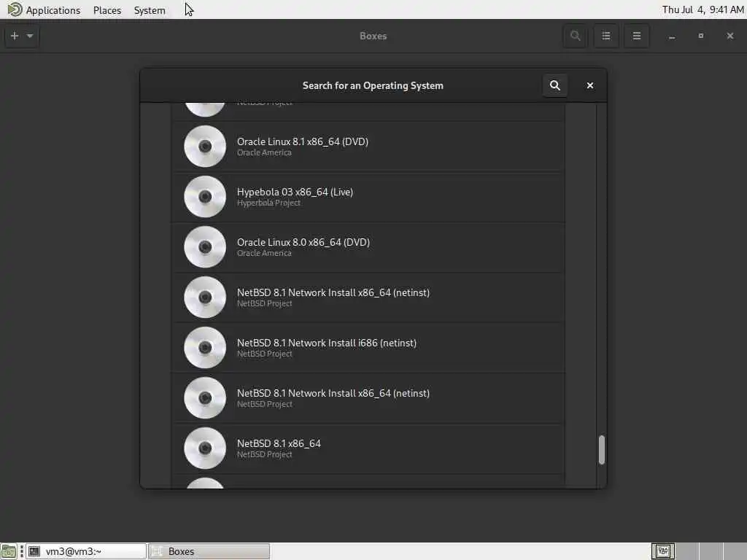
Task: Open the Boxes hamburger menu
Action: [x=636, y=36]
